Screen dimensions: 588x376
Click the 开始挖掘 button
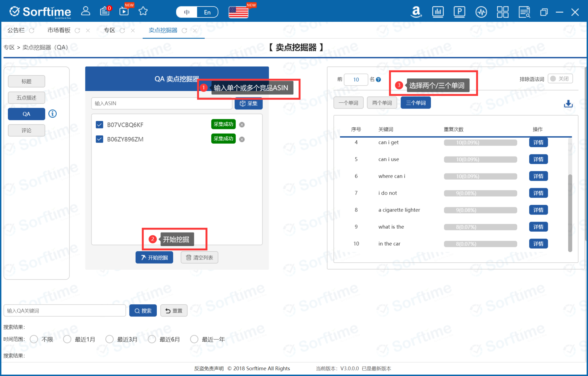coord(154,257)
